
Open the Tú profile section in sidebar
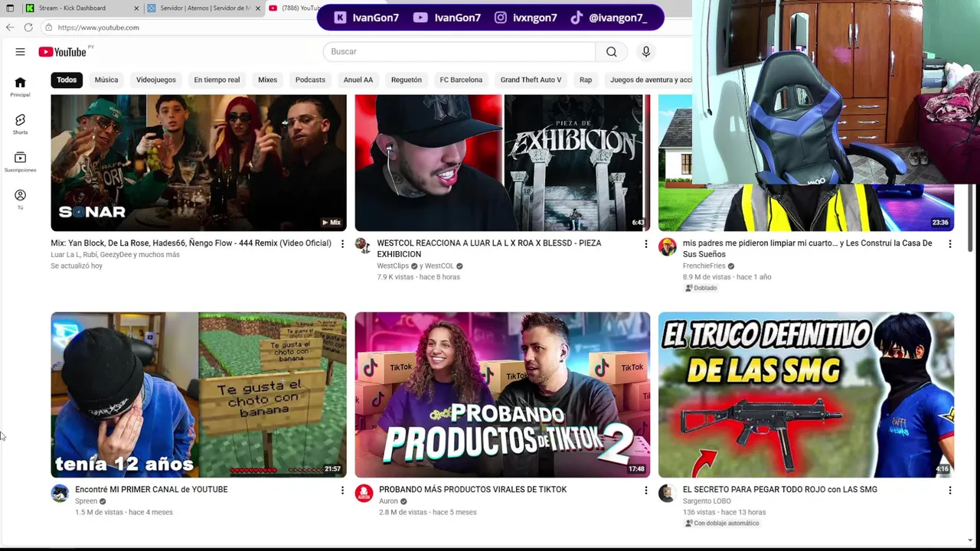[x=20, y=199]
